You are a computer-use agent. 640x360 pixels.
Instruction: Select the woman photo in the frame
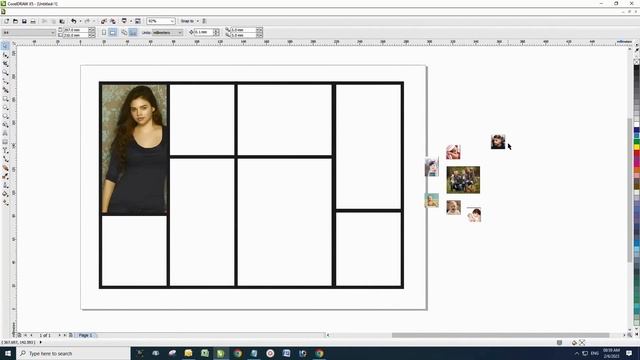[x=134, y=149]
